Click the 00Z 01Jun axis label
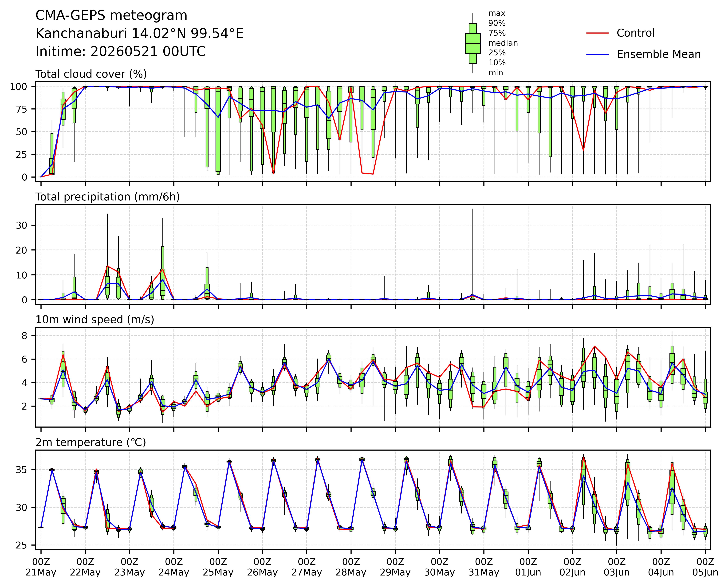This screenshot has height=587, width=728. [528, 567]
